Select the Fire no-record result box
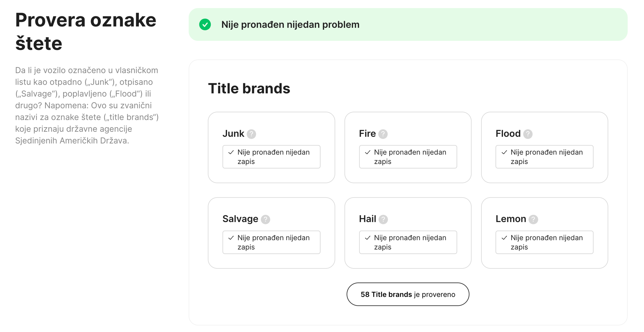644x332 pixels. (408, 157)
